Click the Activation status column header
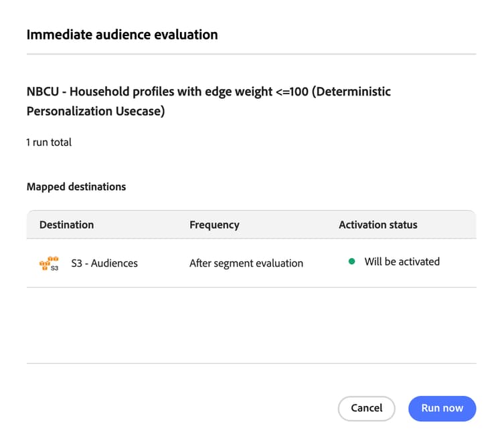Image resolution: width=502 pixels, height=448 pixels. [378, 225]
